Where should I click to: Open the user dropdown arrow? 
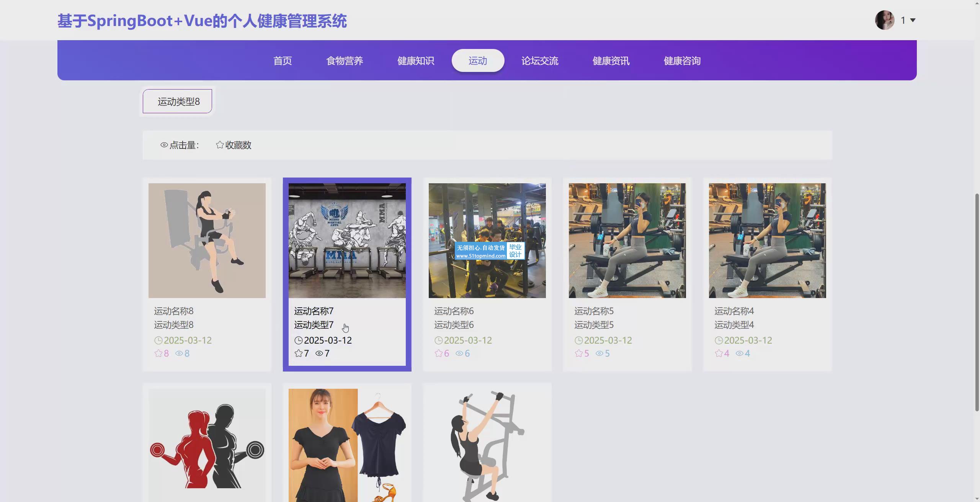(x=913, y=20)
